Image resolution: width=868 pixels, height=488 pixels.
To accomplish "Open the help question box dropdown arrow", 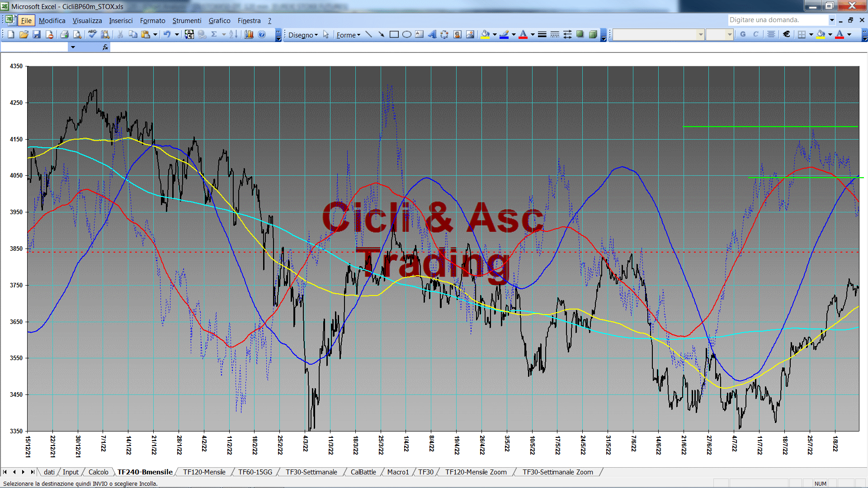I will coord(831,20).
